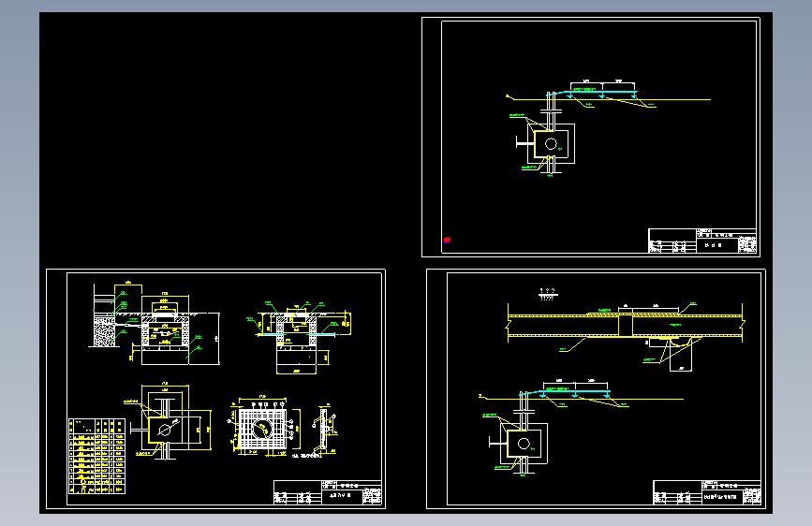
Task: Select the title block of the bottom-right sheet
Action: 707,492
